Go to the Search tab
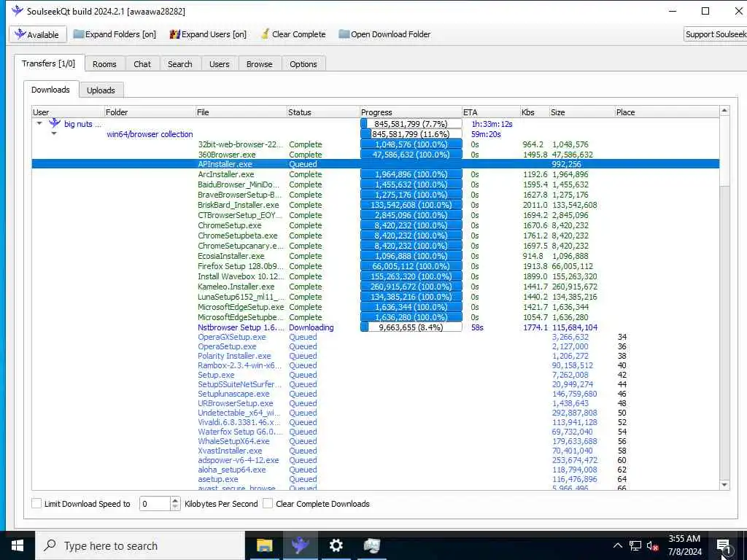The height and width of the screenshot is (560, 747). (x=179, y=64)
